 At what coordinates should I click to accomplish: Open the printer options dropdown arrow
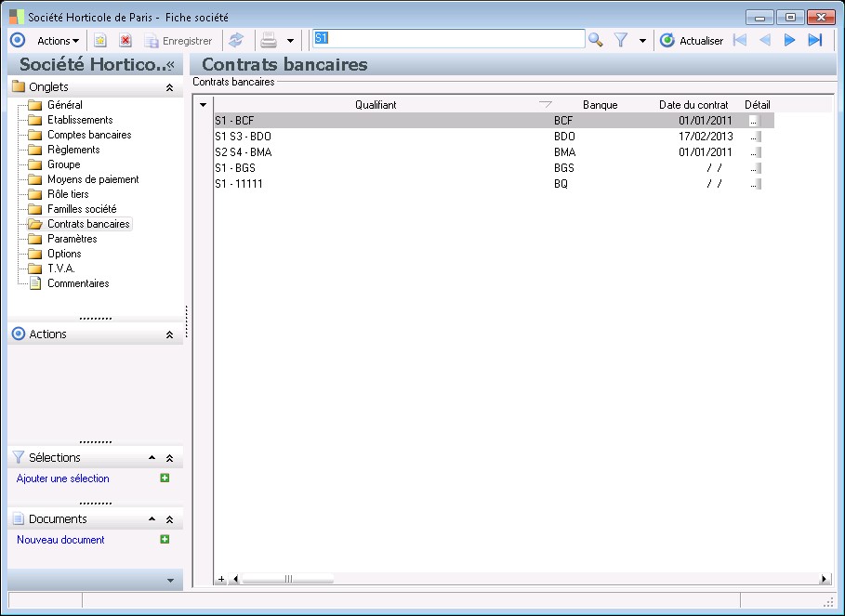[290, 40]
